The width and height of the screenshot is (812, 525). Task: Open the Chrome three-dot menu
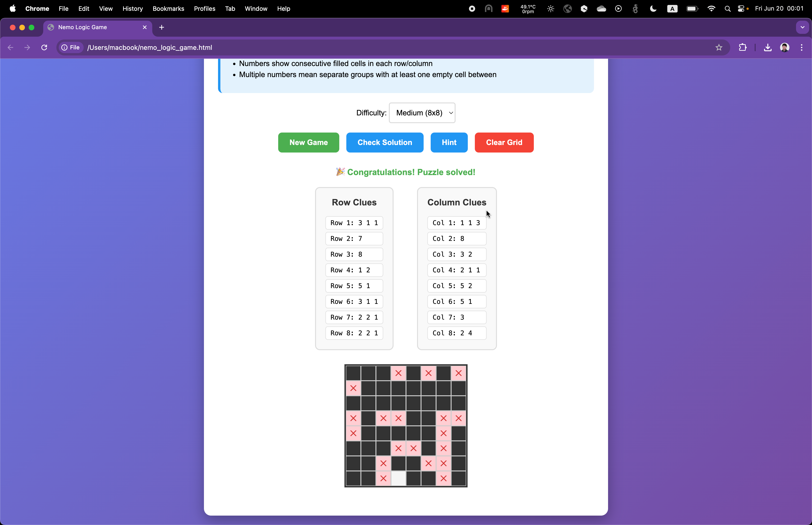tap(801, 47)
